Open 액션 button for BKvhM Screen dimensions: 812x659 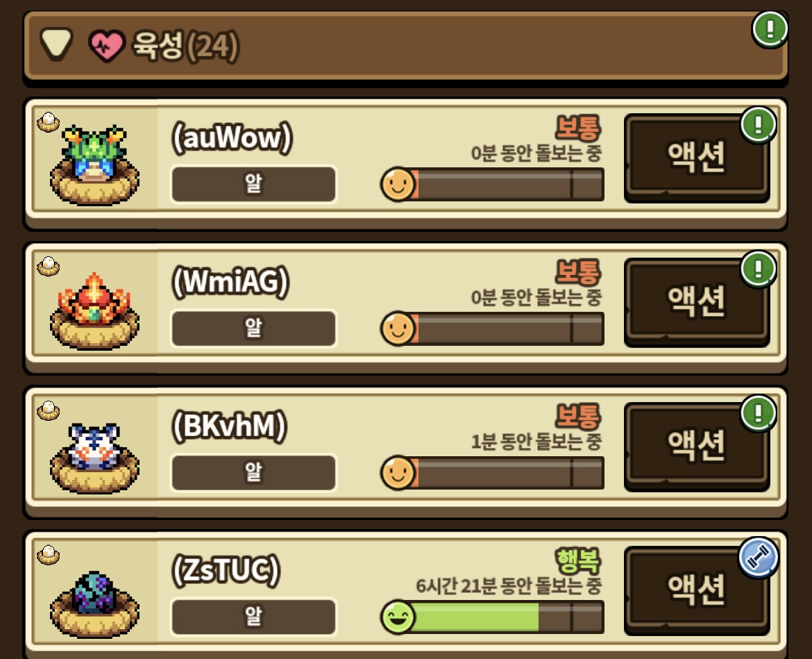tap(697, 447)
